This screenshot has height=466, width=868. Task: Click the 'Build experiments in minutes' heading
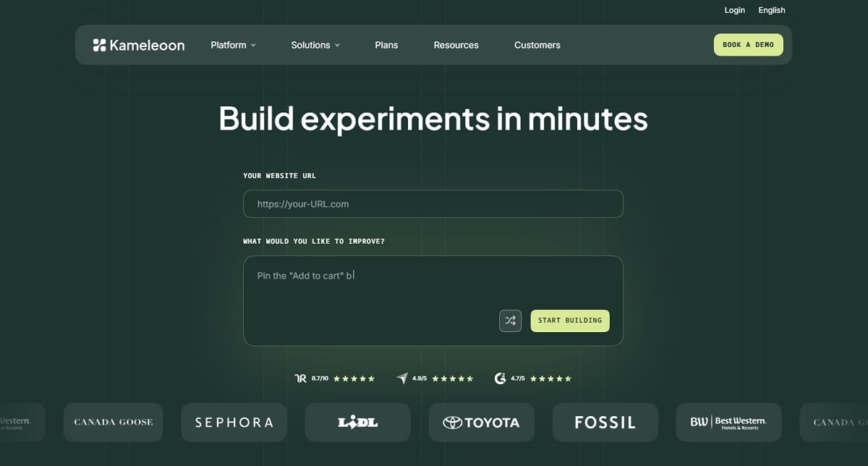(433, 119)
